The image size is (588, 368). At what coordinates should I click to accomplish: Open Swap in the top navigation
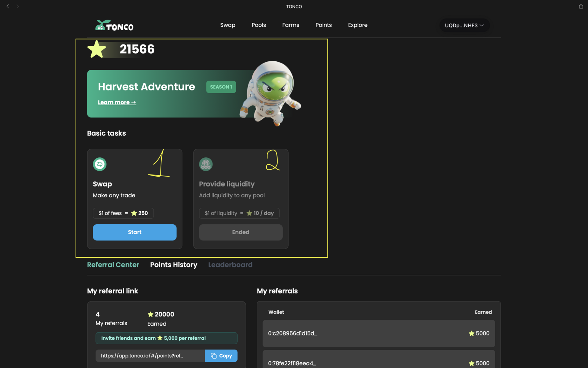(x=228, y=25)
